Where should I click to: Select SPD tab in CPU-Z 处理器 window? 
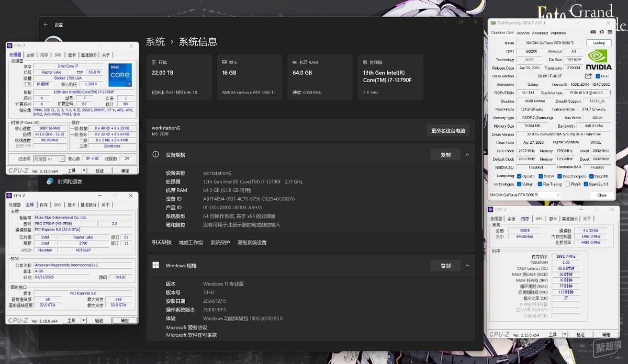[58, 55]
